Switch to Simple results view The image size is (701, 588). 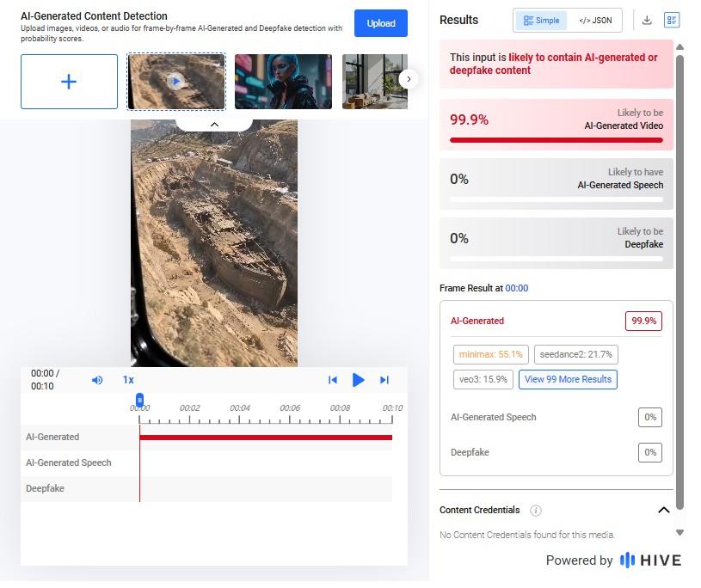pyautogui.click(x=541, y=21)
